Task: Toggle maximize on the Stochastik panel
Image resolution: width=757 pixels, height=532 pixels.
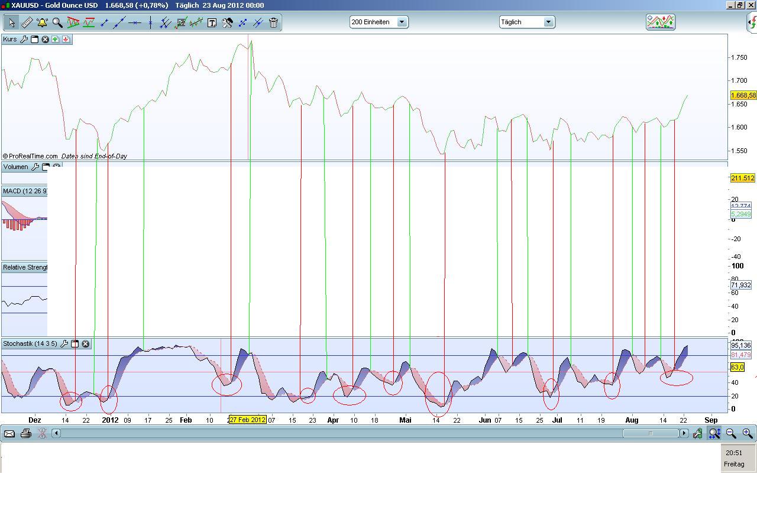Action: (x=75, y=343)
